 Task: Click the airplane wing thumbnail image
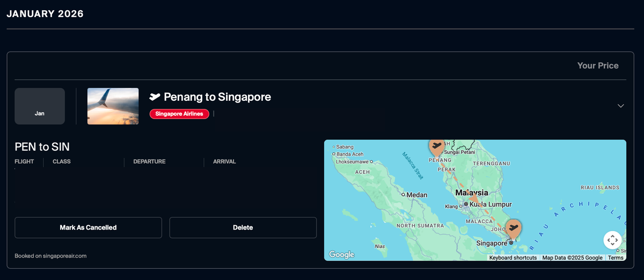[113, 106]
